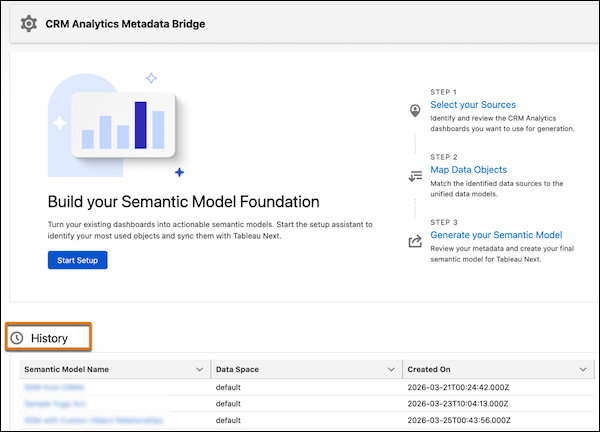Viewport: 600px width, 432px height.
Task: Click the clock icon next to History
Action: pos(17,338)
